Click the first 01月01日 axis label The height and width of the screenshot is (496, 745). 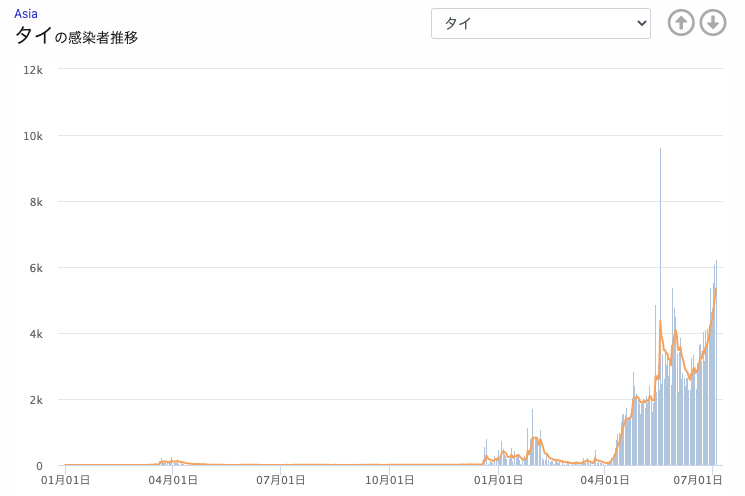(x=65, y=480)
